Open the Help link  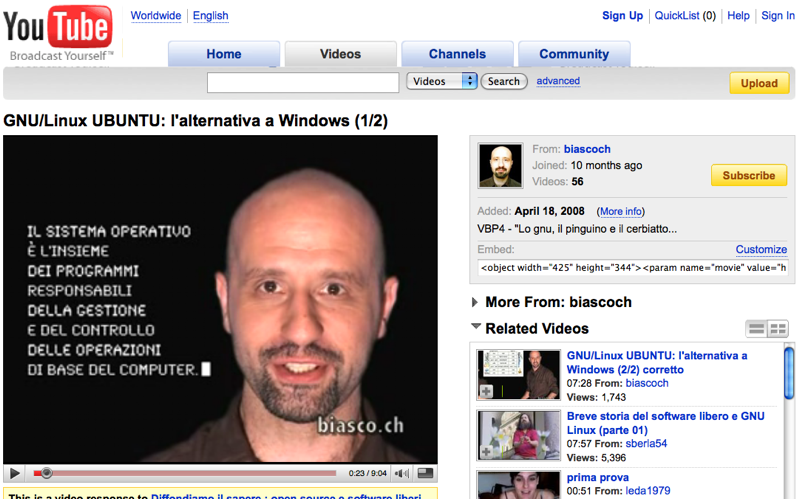738,16
